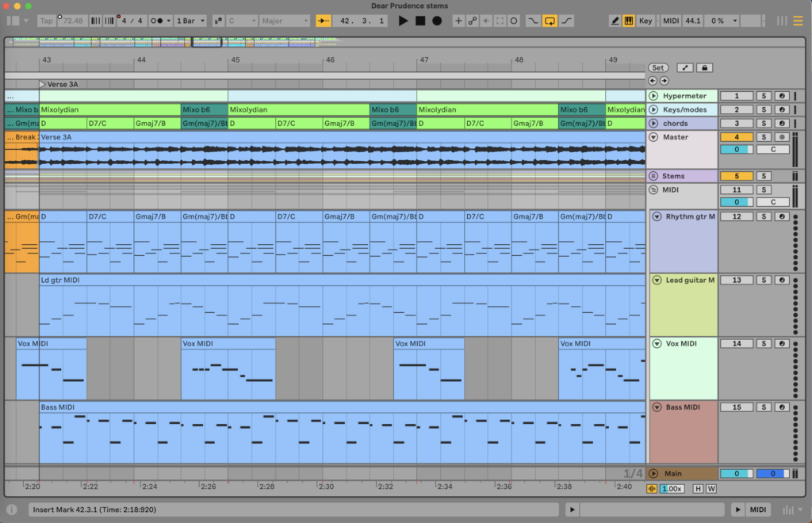Jump to previous locator arrow

click(x=653, y=81)
